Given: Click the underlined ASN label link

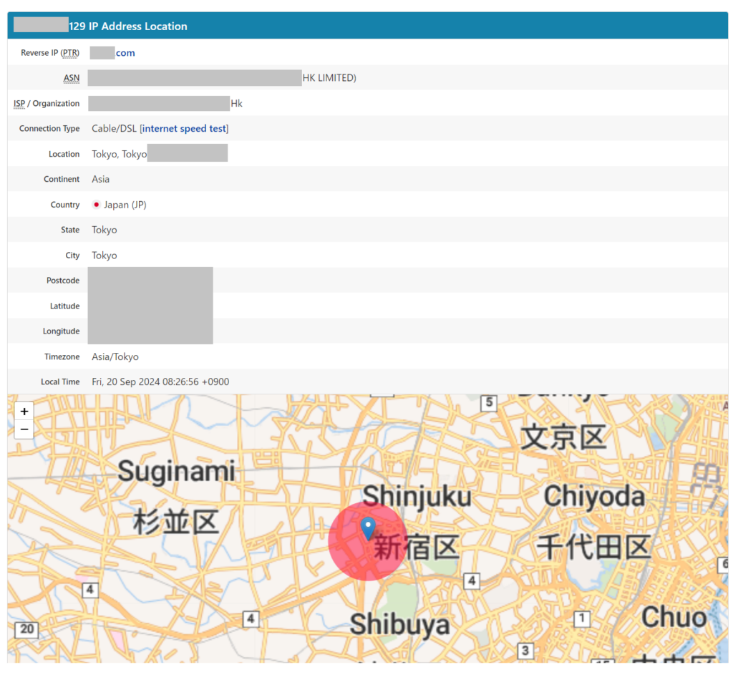Looking at the screenshot, I should tap(72, 77).
